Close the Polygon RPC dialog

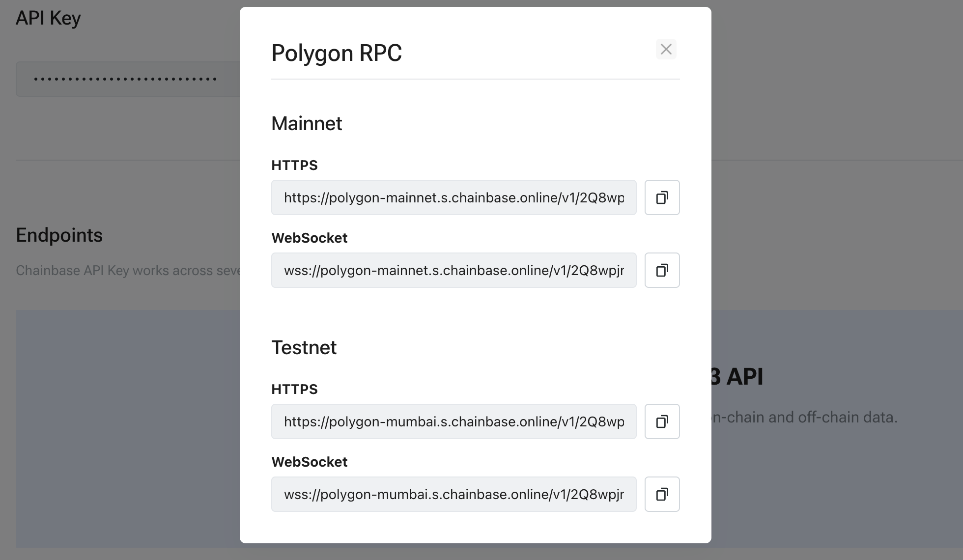[666, 49]
